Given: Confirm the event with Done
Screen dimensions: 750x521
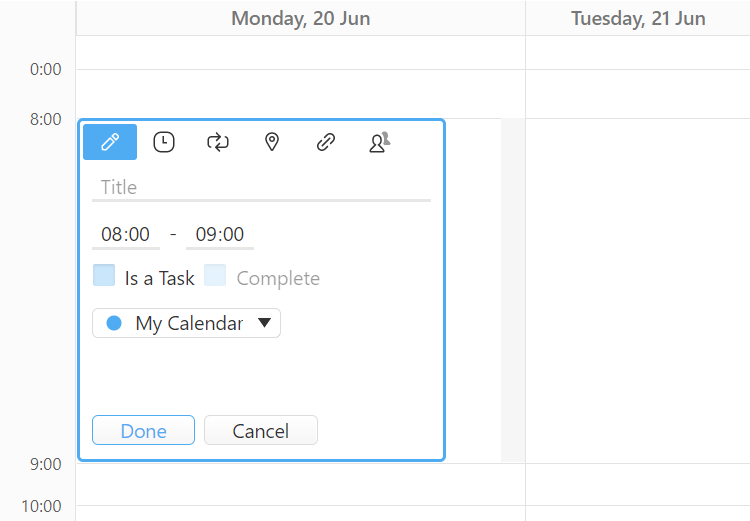Looking at the screenshot, I should [143, 430].
